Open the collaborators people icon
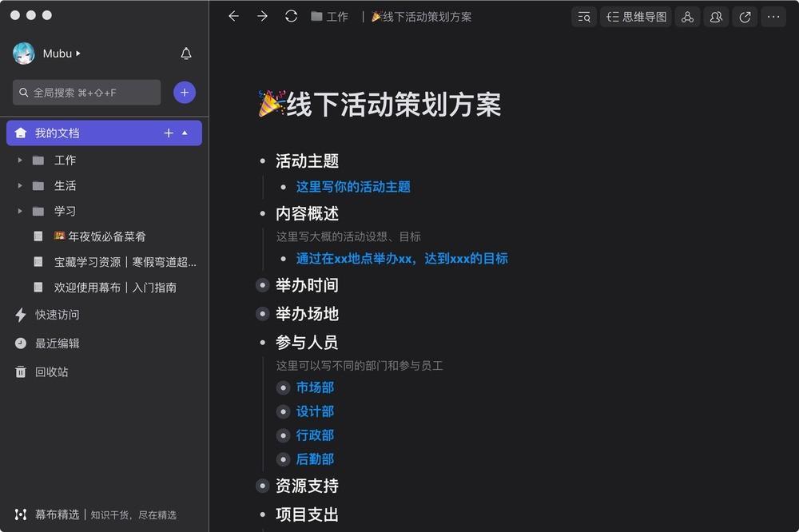The width and height of the screenshot is (799, 532). click(x=716, y=17)
